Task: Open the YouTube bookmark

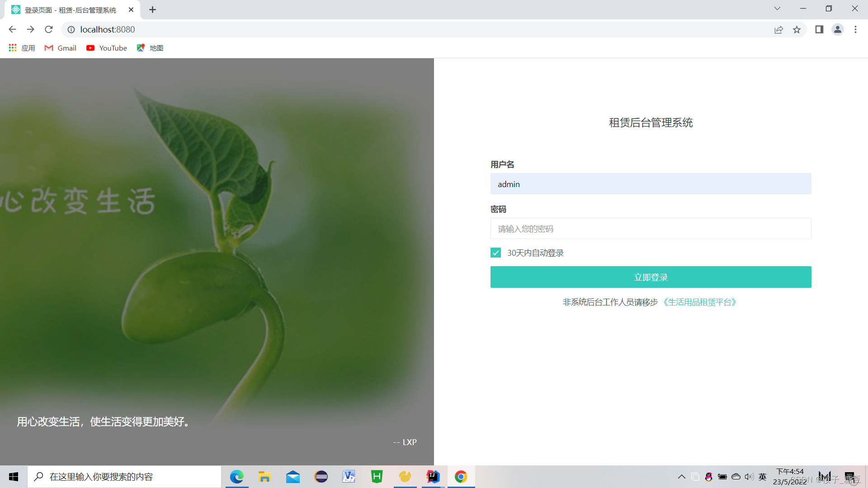Action: (x=107, y=48)
